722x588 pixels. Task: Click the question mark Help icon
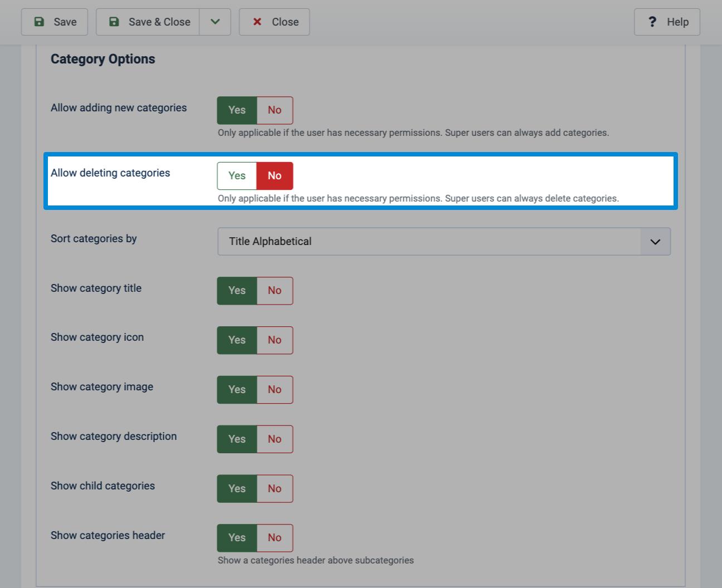652,22
